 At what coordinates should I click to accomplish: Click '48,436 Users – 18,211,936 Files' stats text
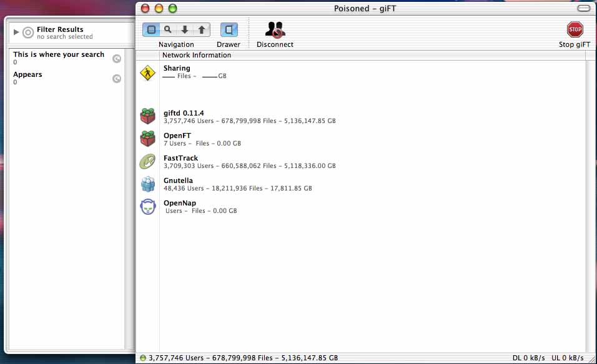tap(213, 188)
